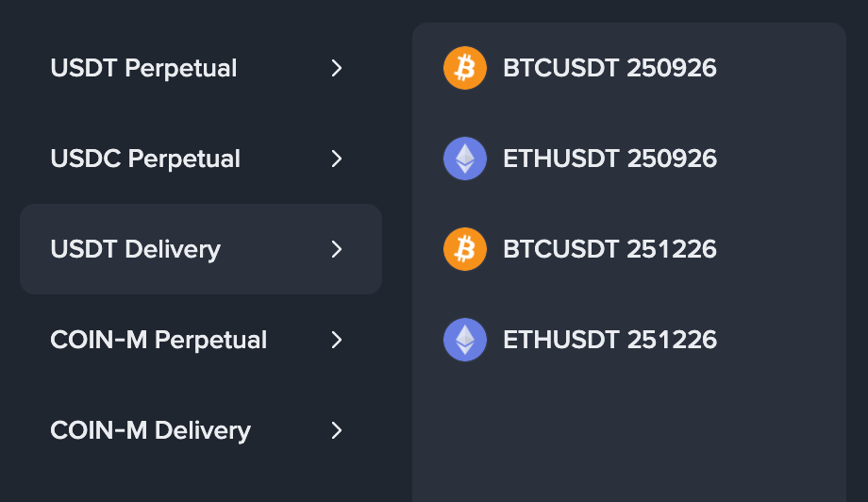This screenshot has height=502, width=868.
Task: Pick the BTCUSDT 251226 contract text
Action: (x=609, y=249)
